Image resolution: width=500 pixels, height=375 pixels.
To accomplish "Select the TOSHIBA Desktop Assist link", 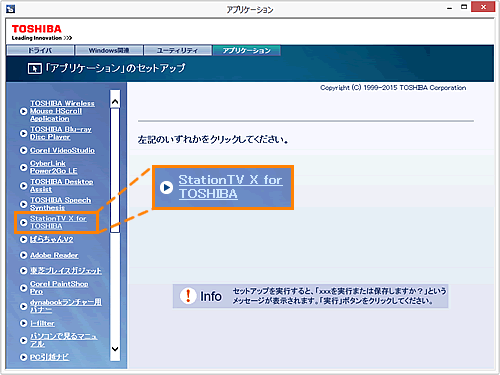I will tap(62, 185).
